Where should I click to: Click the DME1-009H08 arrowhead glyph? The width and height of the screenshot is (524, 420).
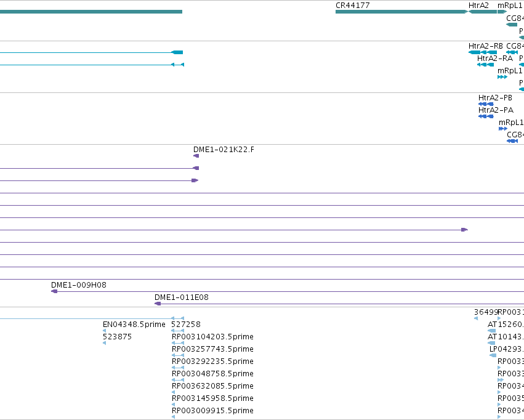[54, 291]
